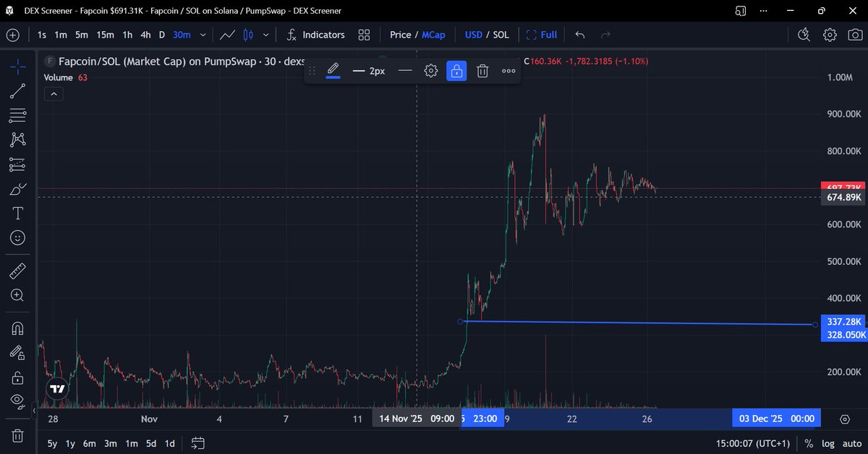The width and height of the screenshot is (868, 454).
Task: Select the 4h timeframe
Action: [x=145, y=35]
